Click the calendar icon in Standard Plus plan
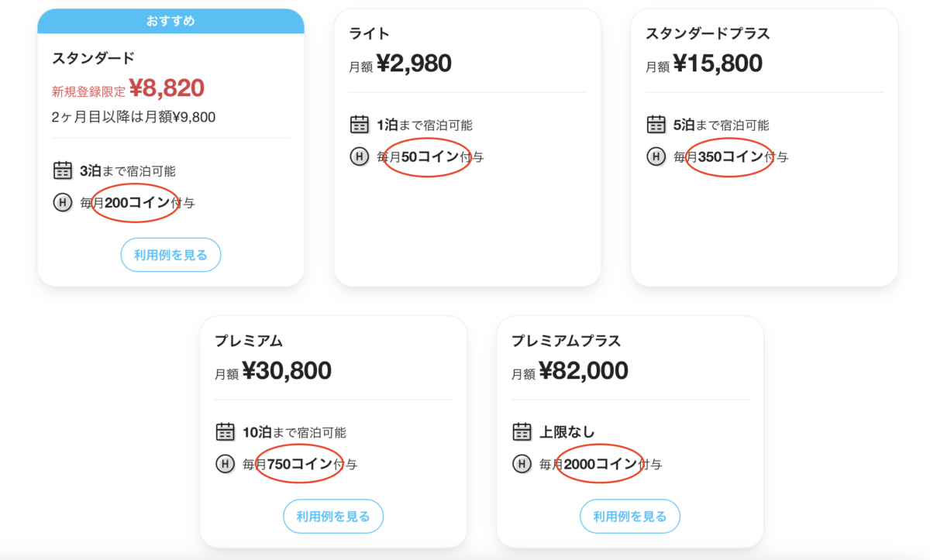 [656, 125]
